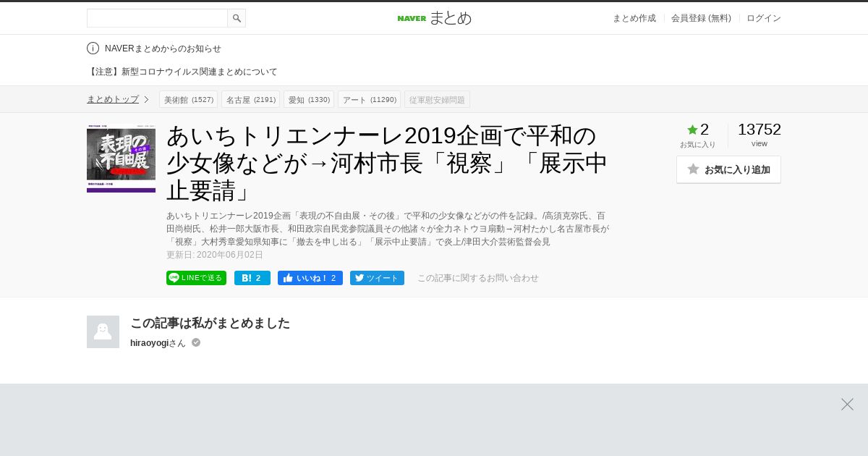Click the green favorites star count
Viewport: 868px width, 456px height.
click(x=698, y=130)
